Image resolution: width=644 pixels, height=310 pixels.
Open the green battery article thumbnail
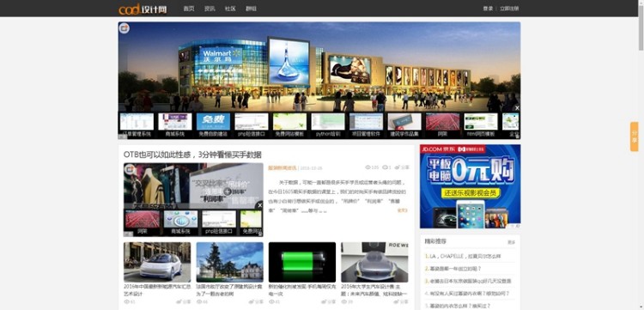click(x=302, y=262)
